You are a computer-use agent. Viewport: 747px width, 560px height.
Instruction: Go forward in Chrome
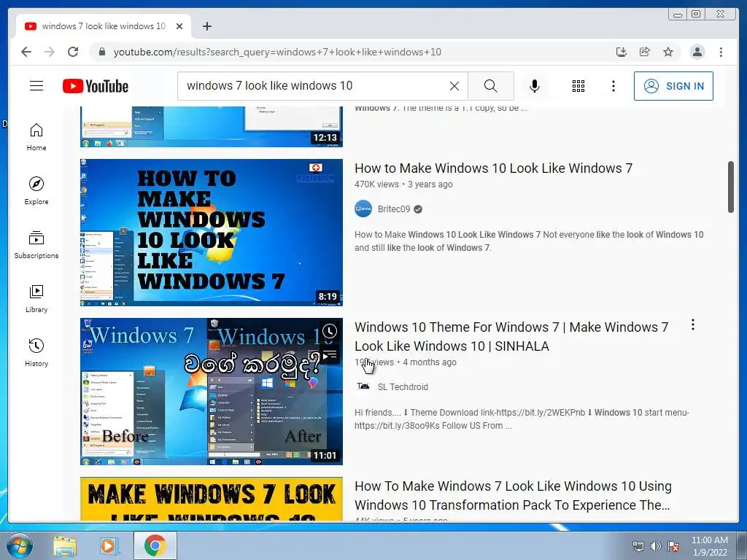coord(50,52)
